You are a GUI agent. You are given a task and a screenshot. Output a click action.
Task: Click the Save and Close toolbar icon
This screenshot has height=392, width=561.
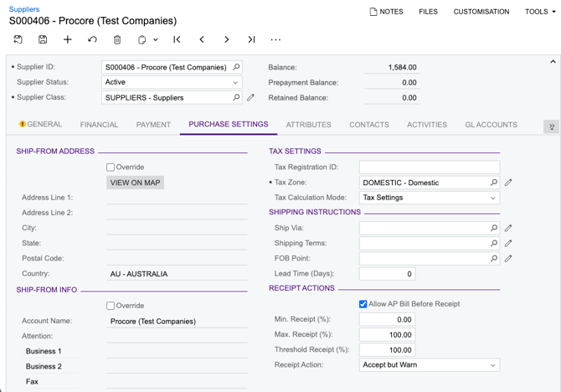(18, 39)
